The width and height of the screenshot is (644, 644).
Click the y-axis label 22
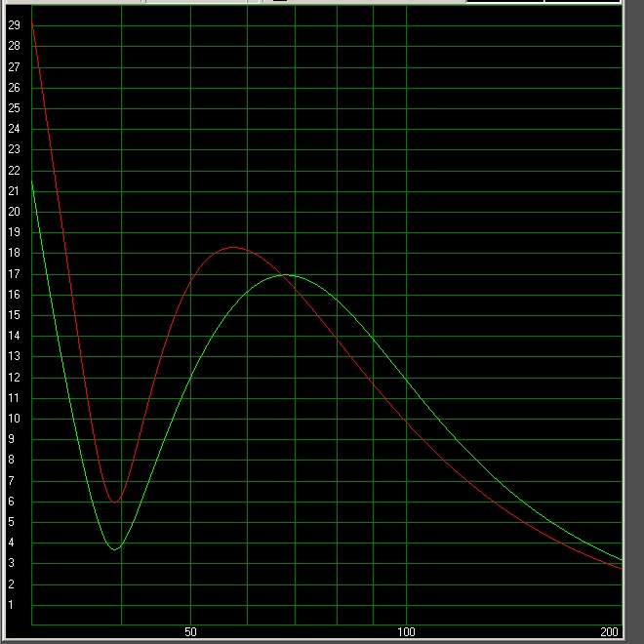(x=14, y=171)
